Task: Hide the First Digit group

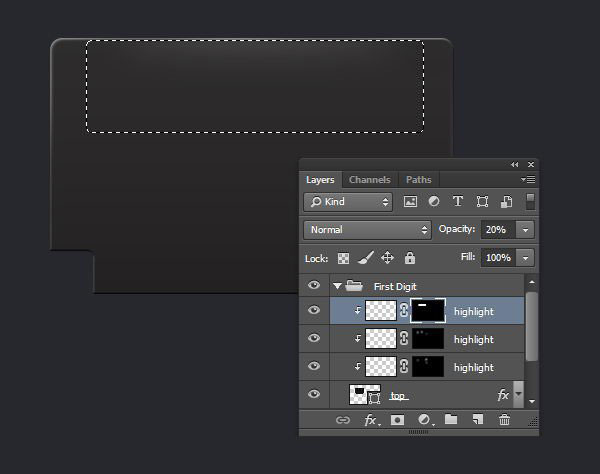Action: point(314,285)
